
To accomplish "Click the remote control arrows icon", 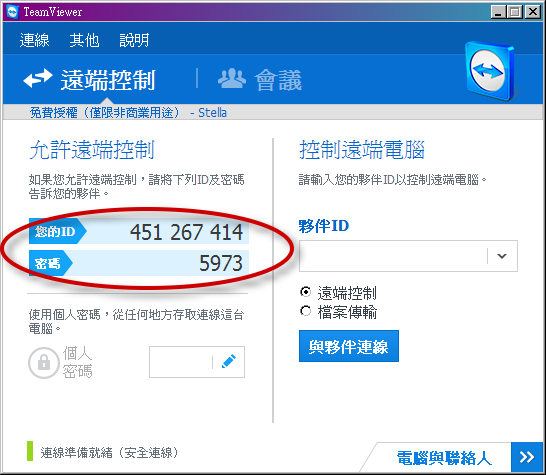I will [38, 78].
